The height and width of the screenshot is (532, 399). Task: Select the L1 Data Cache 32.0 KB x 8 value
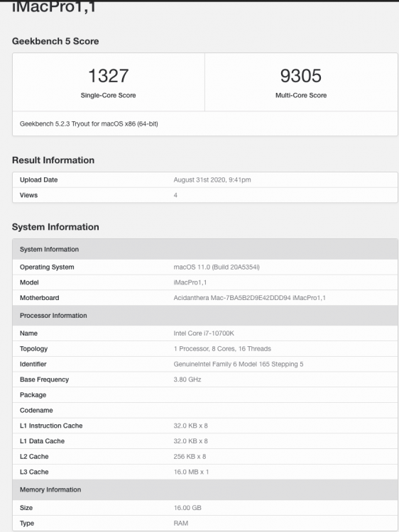(x=190, y=441)
